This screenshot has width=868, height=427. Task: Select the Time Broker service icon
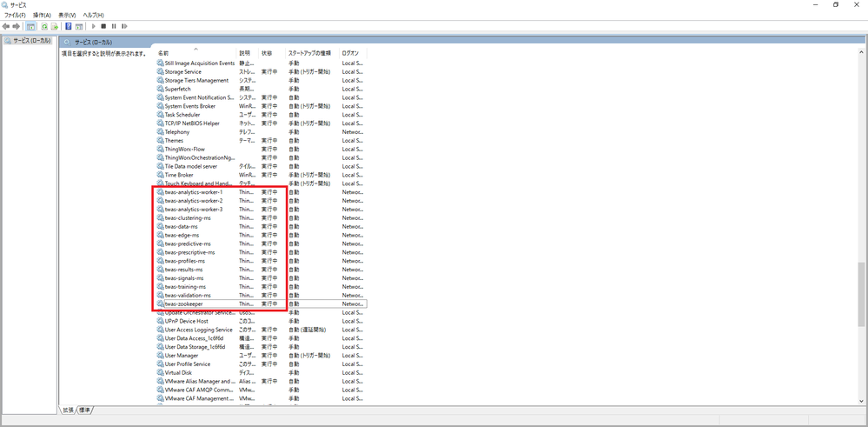tap(161, 175)
